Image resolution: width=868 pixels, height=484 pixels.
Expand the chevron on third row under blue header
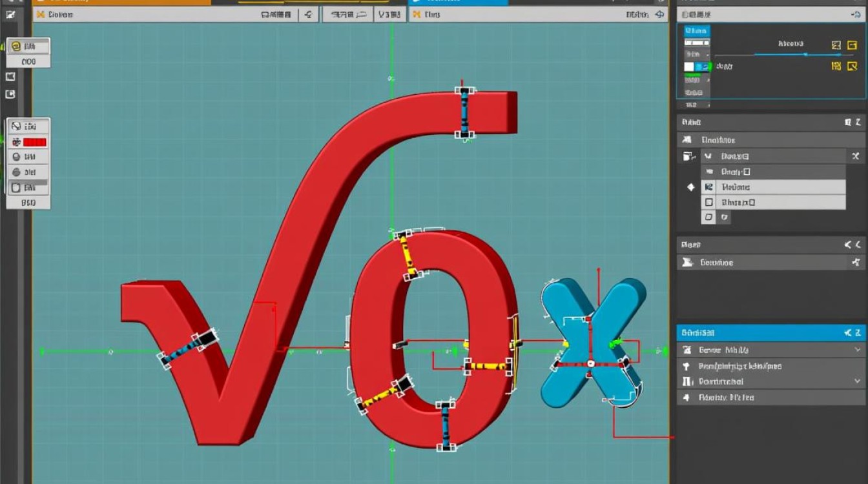point(858,381)
